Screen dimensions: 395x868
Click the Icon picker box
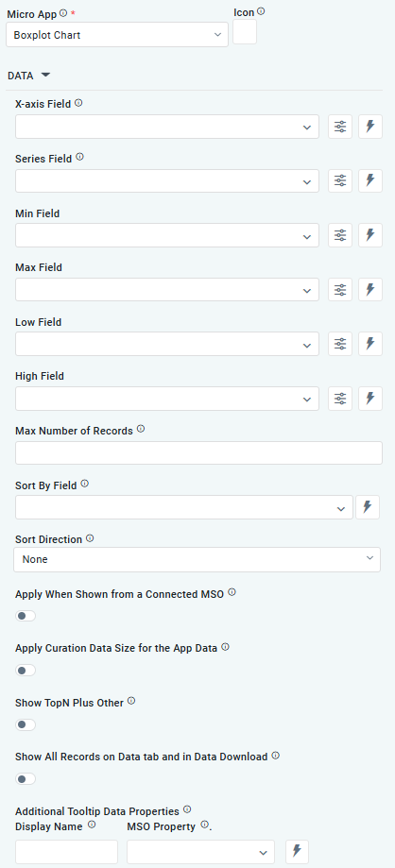(245, 31)
